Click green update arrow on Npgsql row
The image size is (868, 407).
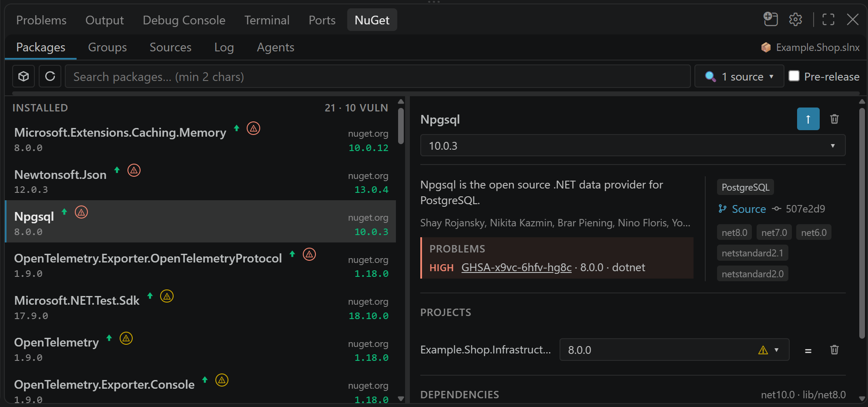[x=64, y=212]
